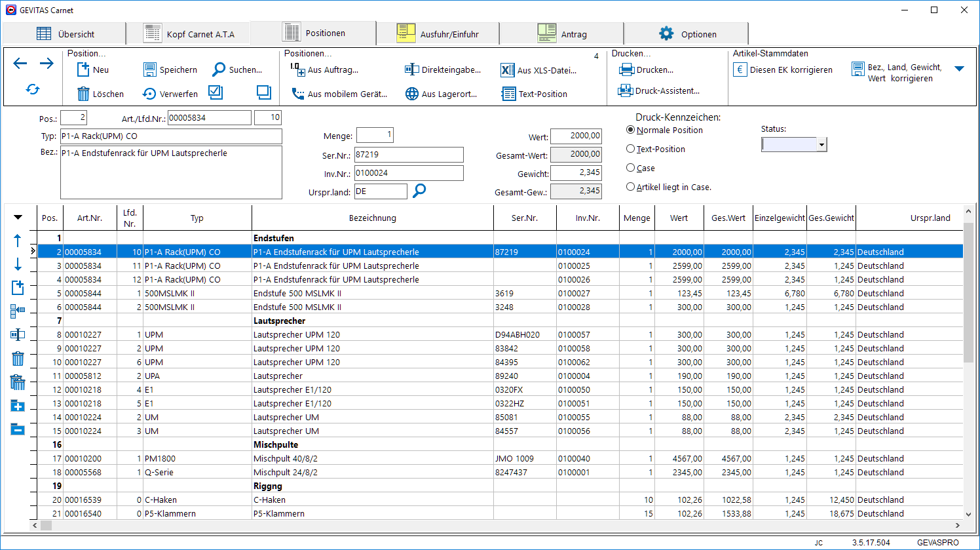Click the Bezeichnung column header

pos(373,218)
